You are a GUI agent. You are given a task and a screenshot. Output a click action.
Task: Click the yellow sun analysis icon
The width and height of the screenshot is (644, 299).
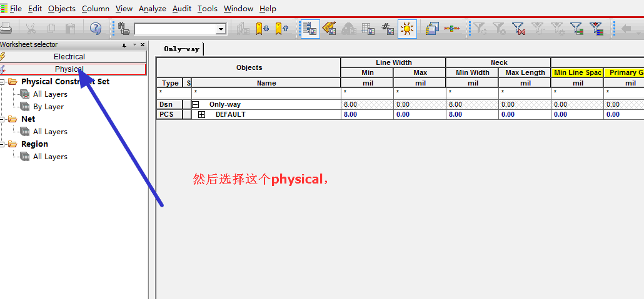click(407, 28)
